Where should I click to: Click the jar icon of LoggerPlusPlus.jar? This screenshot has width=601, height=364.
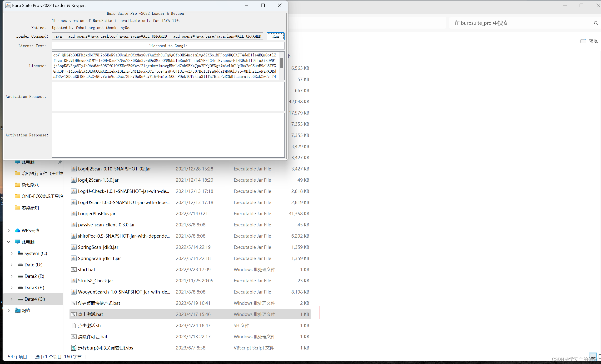pos(73,214)
